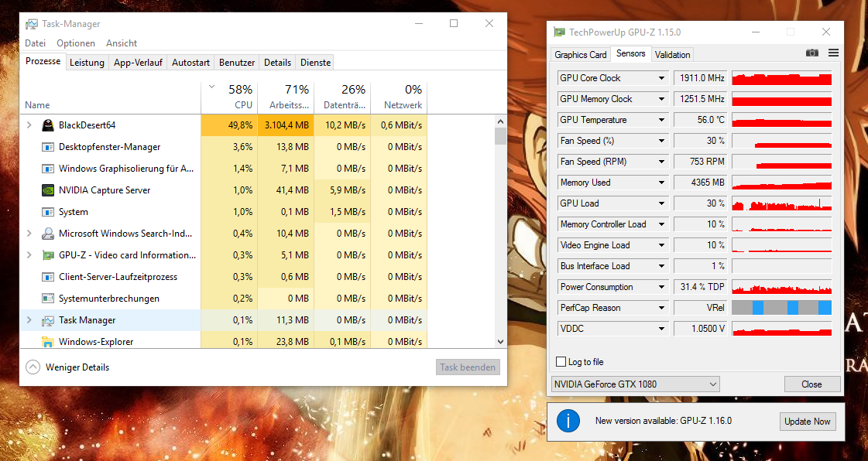The width and height of the screenshot is (868, 461).
Task: Switch to the Leistung tab
Action: coord(87,63)
